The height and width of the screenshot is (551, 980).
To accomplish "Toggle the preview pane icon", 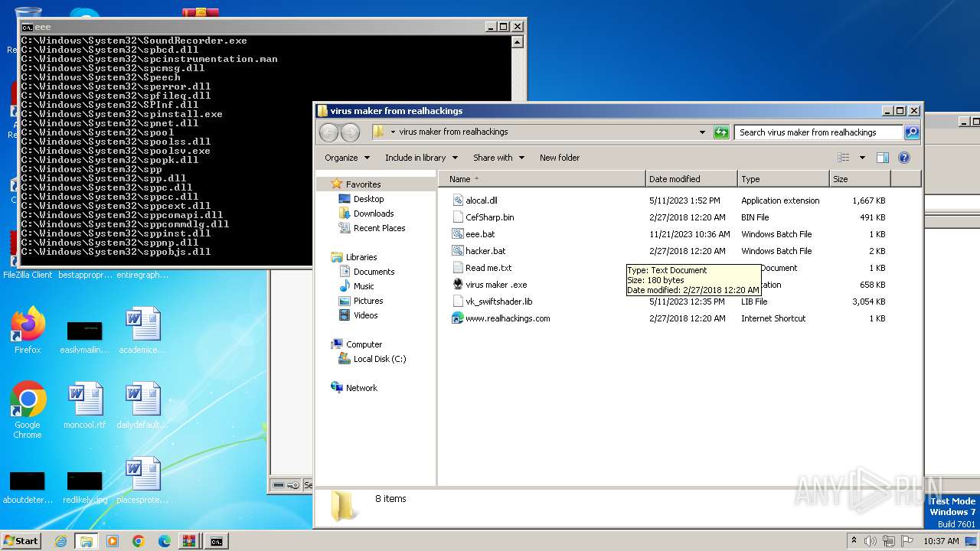I will click(x=882, y=158).
